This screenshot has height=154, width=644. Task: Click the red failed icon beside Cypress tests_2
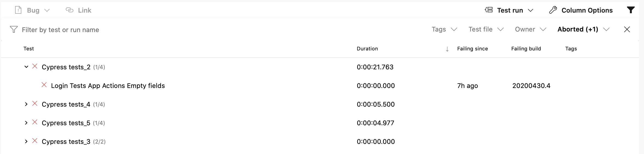pyautogui.click(x=35, y=66)
